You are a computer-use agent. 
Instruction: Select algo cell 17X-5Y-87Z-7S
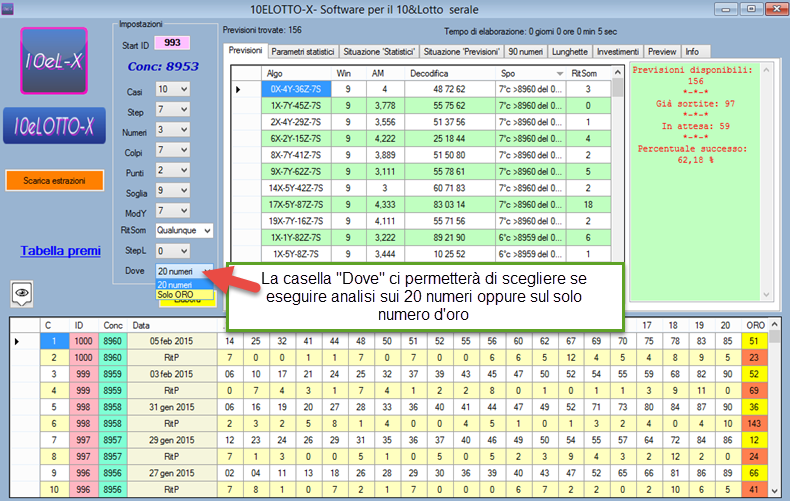click(296, 205)
